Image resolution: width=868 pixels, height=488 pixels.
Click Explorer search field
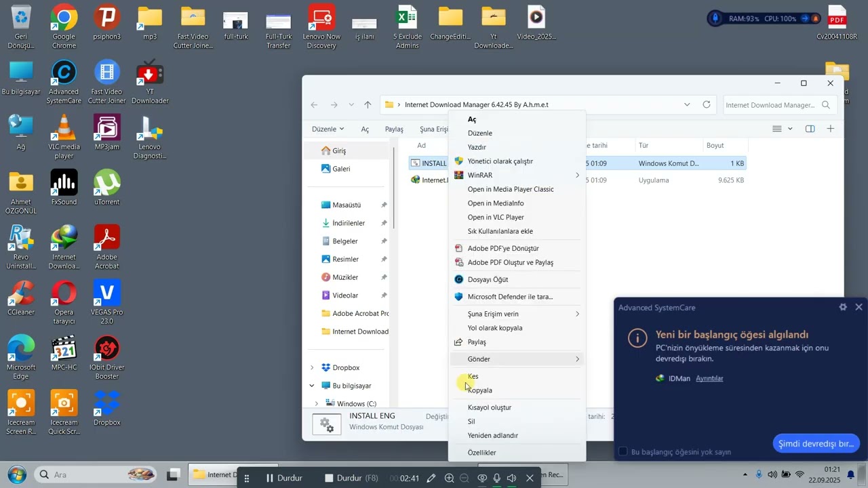[778, 105]
